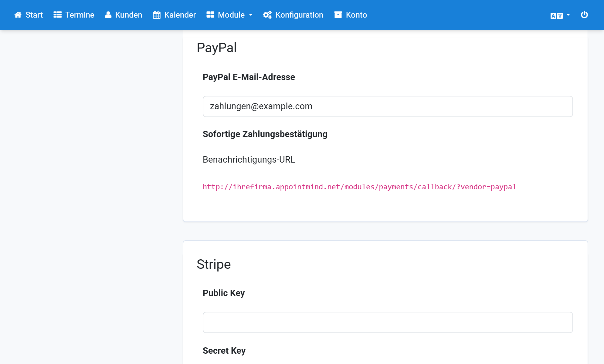The height and width of the screenshot is (364, 604).
Task: Click the grid icon beside Module
Action: pyautogui.click(x=210, y=15)
